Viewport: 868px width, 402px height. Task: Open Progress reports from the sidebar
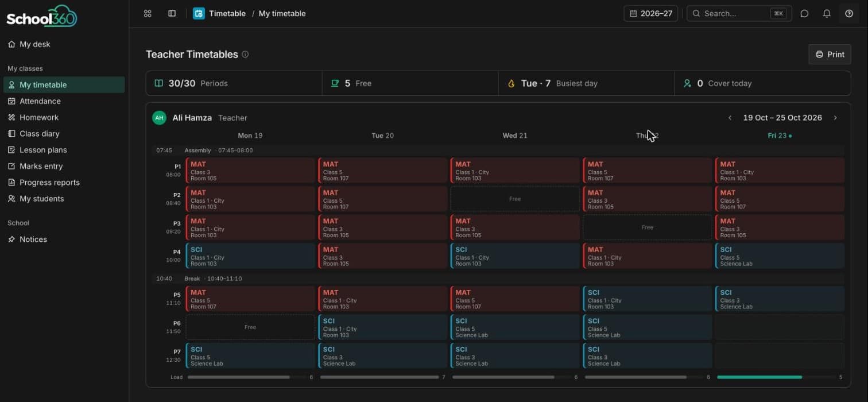[x=64, y=183]
